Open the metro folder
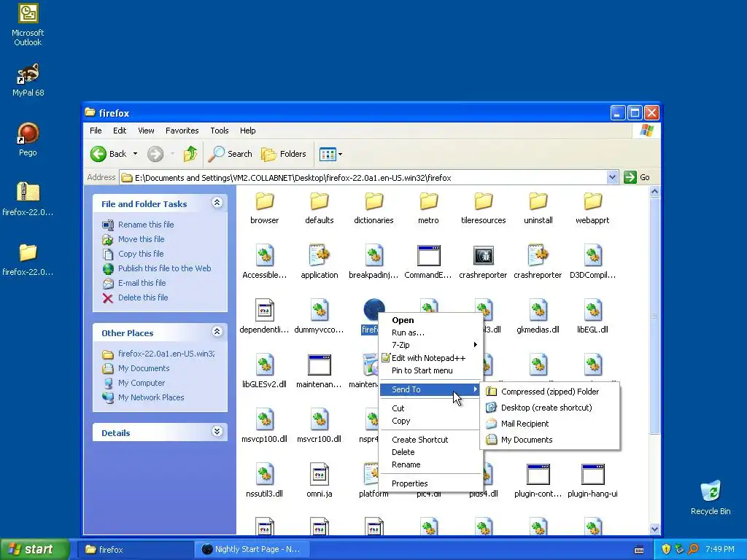 pyautogui.click(x=428, y=208)
